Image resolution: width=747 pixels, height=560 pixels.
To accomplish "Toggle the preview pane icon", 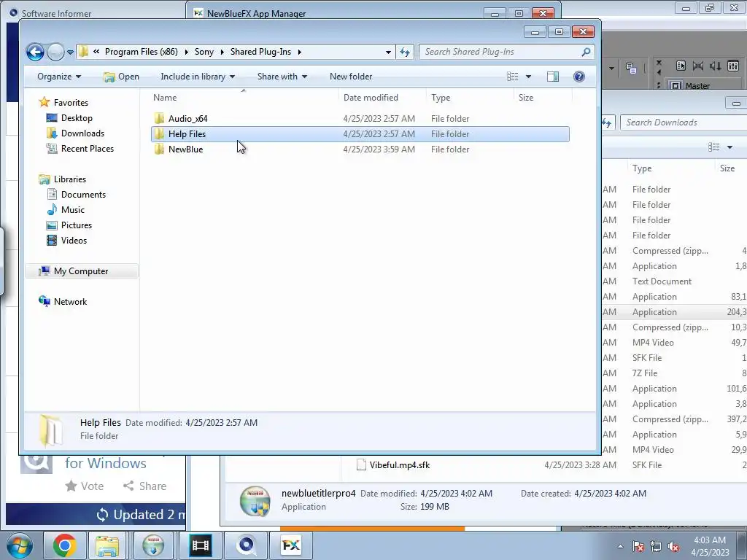I will (553, 77).
